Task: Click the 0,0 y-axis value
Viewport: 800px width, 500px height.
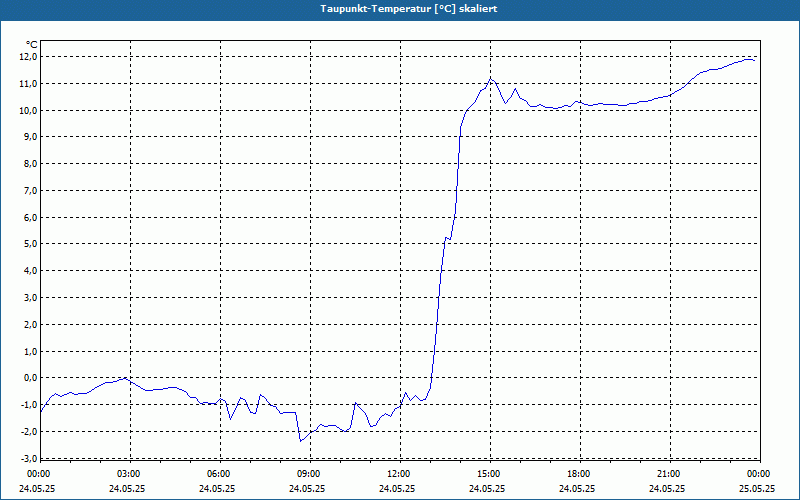Action: tap(31, 378)
